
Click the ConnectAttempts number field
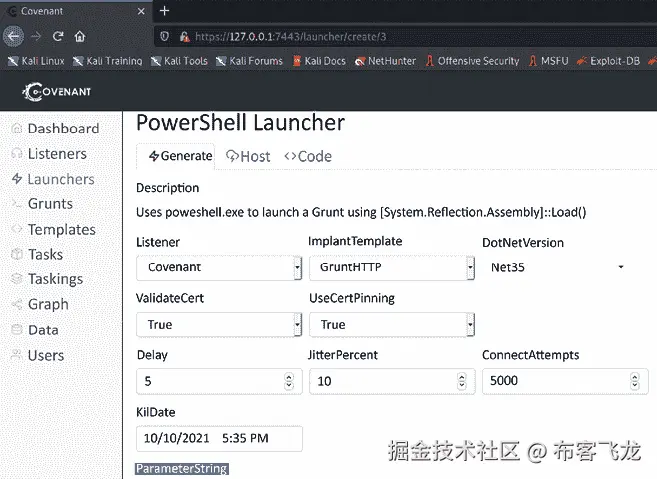coord(565,381)
